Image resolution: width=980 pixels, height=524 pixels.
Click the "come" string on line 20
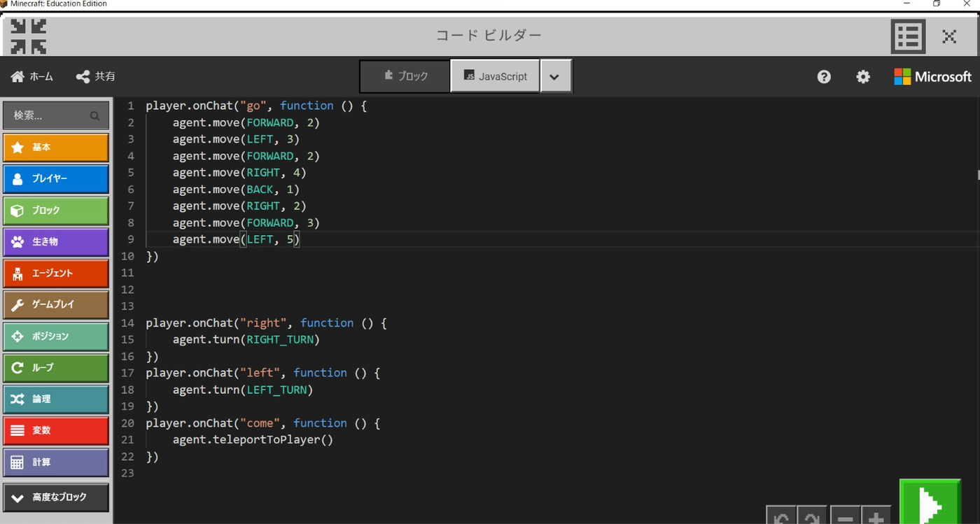coord(260,423)
